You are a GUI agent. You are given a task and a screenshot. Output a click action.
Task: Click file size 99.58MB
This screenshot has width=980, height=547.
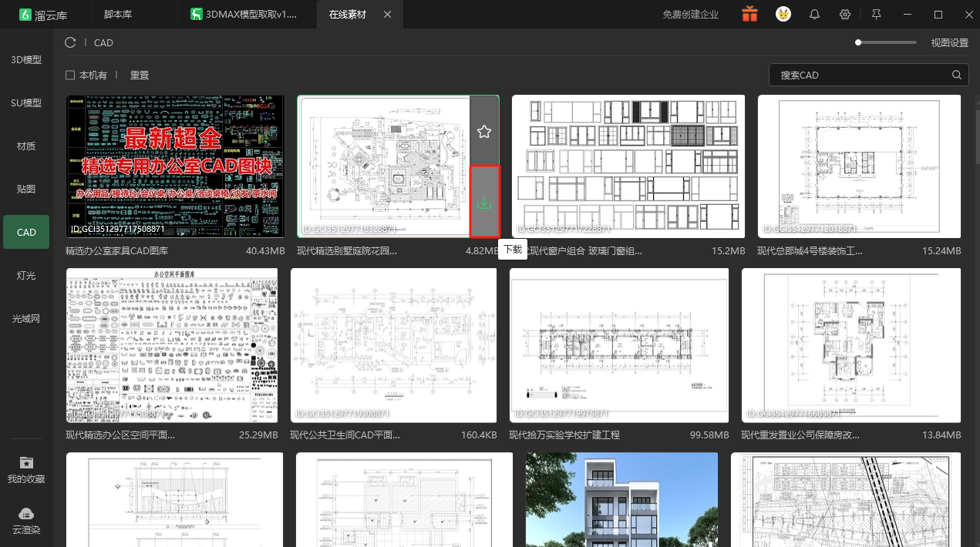pyautogui.click(x=709, y=435)
